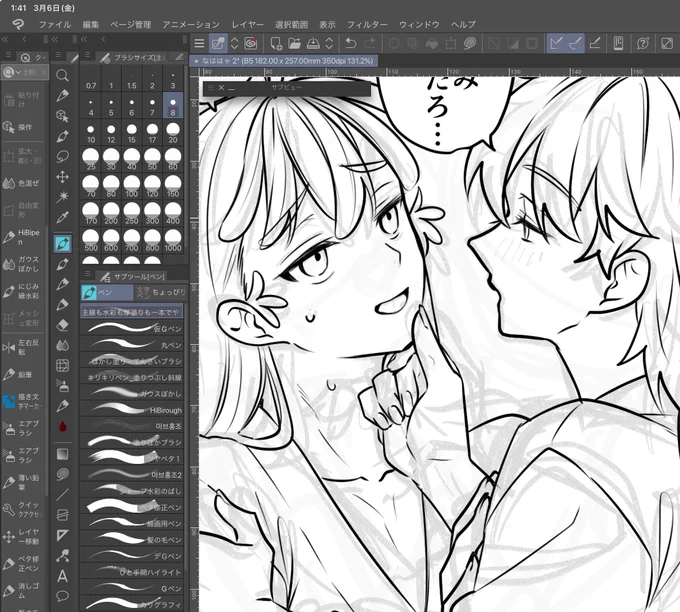680x612 pixels.
Task: Select the Move layer tool
Action: tap(62, 177)
